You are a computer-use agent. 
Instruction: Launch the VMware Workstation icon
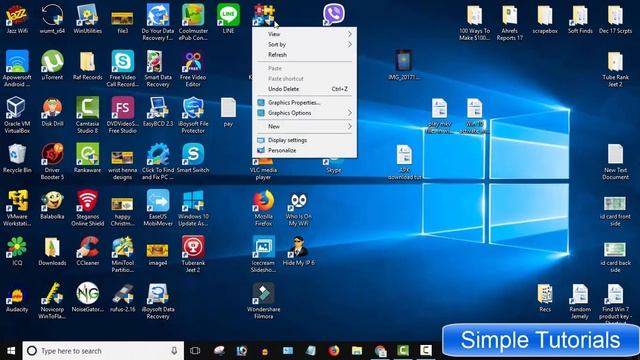17,208
